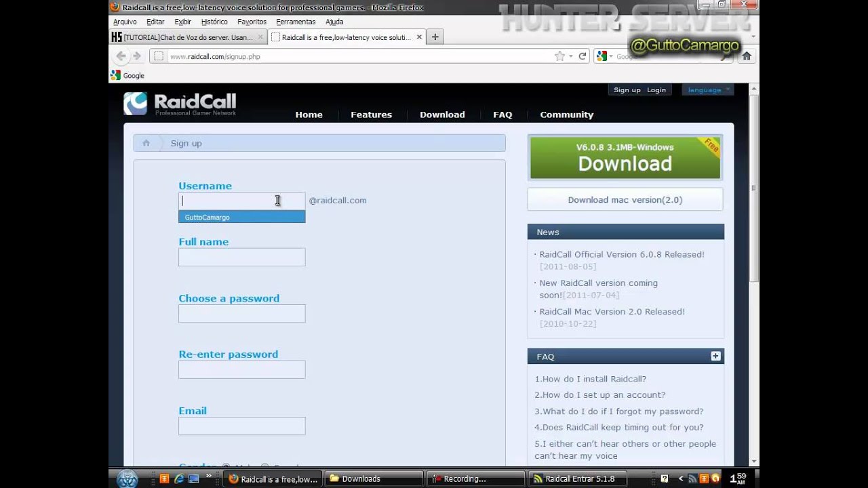This screenshot has width=868, height=488.
Task: Go to the Home navigation item
Action: point(309,115)
